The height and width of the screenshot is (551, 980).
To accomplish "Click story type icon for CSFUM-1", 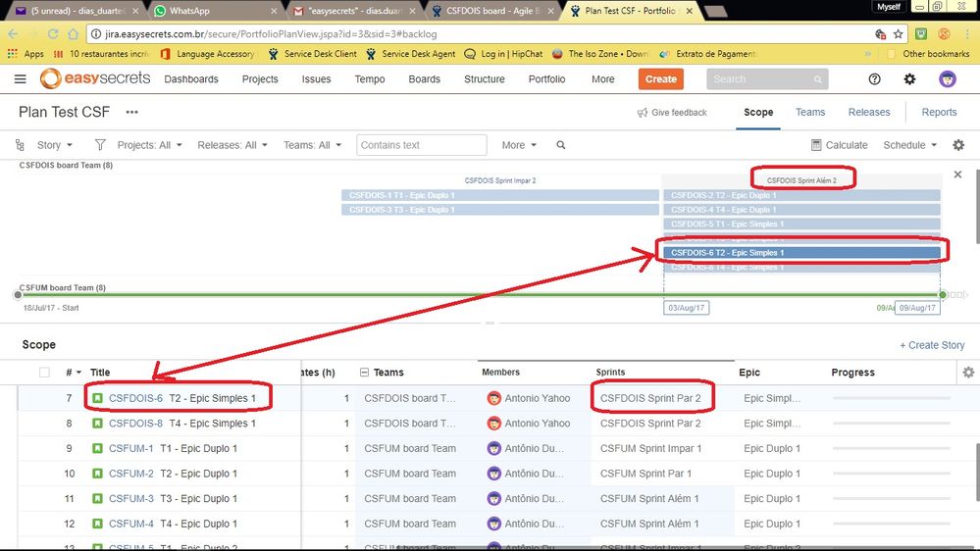I will 97,448.
